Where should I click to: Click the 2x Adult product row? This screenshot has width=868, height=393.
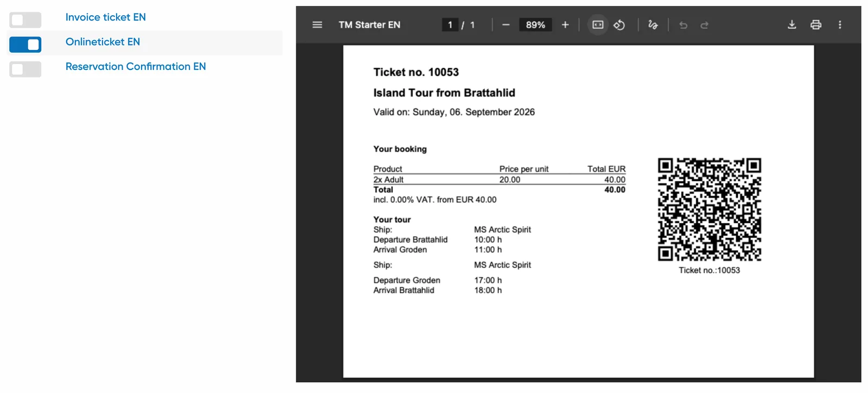click(x=499, y=179)
